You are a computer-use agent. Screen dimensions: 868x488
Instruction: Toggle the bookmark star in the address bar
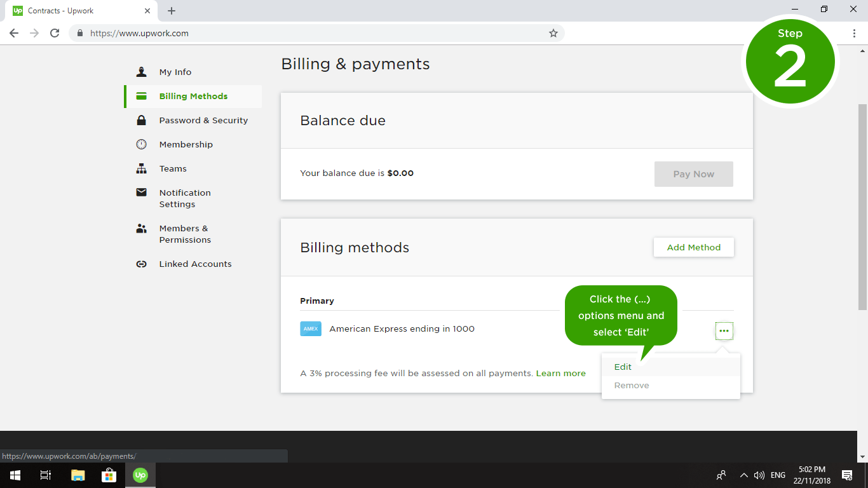tap(553, 33)
